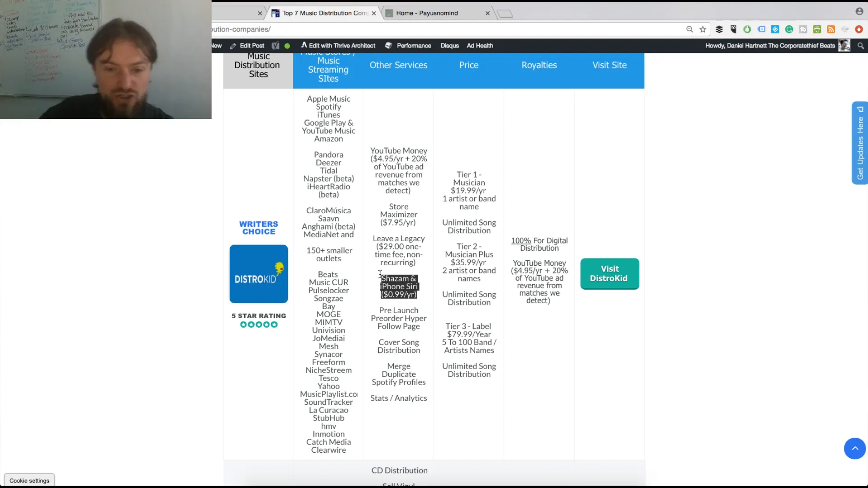Viewport: 868px width, 488px height.
Task: Click the Royalties column header
Action: [x=539, y=65]
